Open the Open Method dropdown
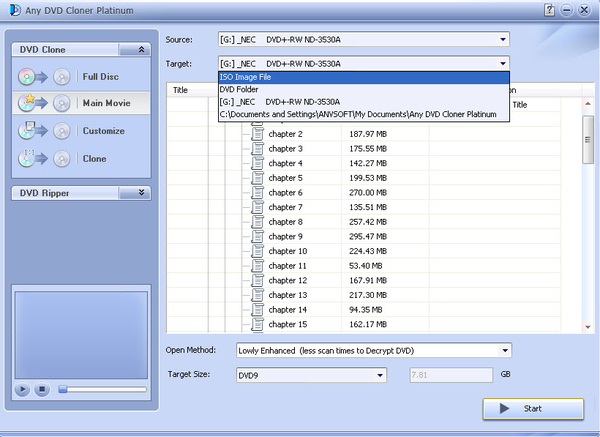Image resolution: width=600 pixels, height=437 pixels. point(504,351)
